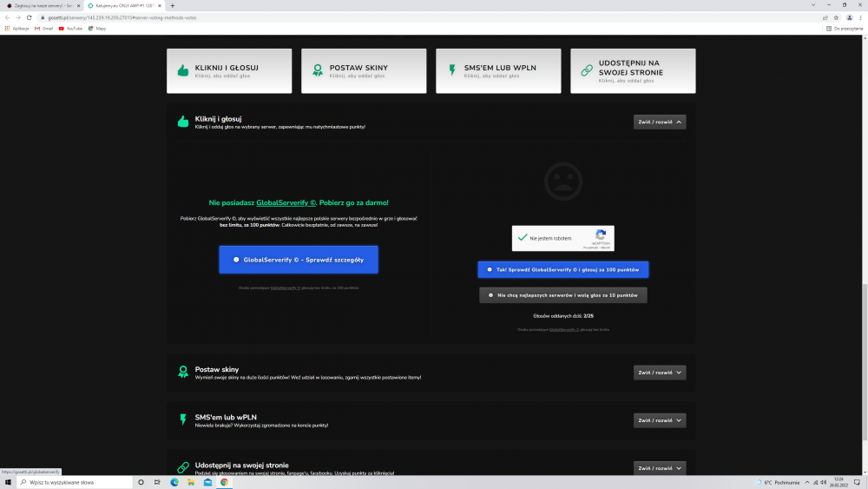Image resolution: width=868 pixels, height=489 pixels.
Task: Collapse the Kliknij i głosuj section
Action: pyautogui.click(x=660, y=122)
